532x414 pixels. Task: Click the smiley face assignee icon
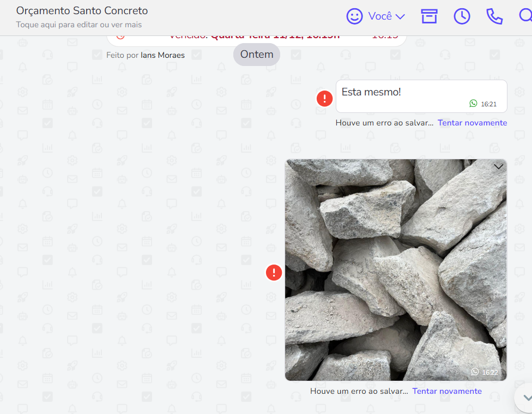[x=354, y=16]
